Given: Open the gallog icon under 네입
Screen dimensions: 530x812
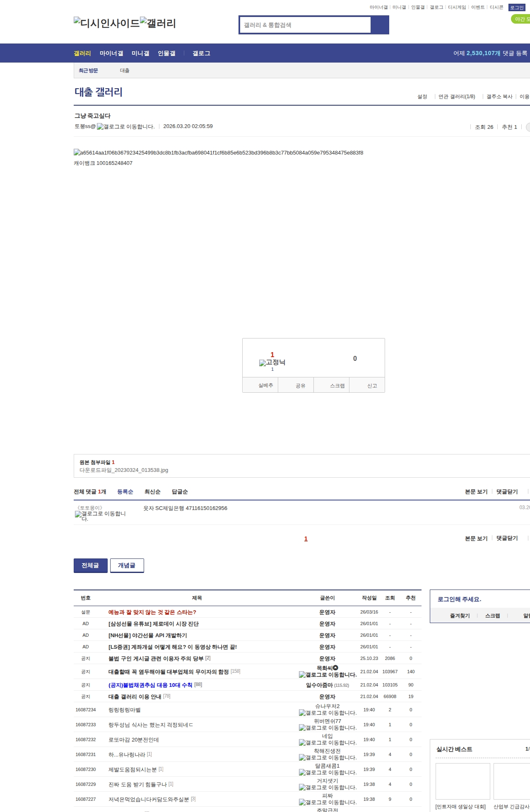Looking at the screenshot, I should pyautogui.click(x=328, y=743).
